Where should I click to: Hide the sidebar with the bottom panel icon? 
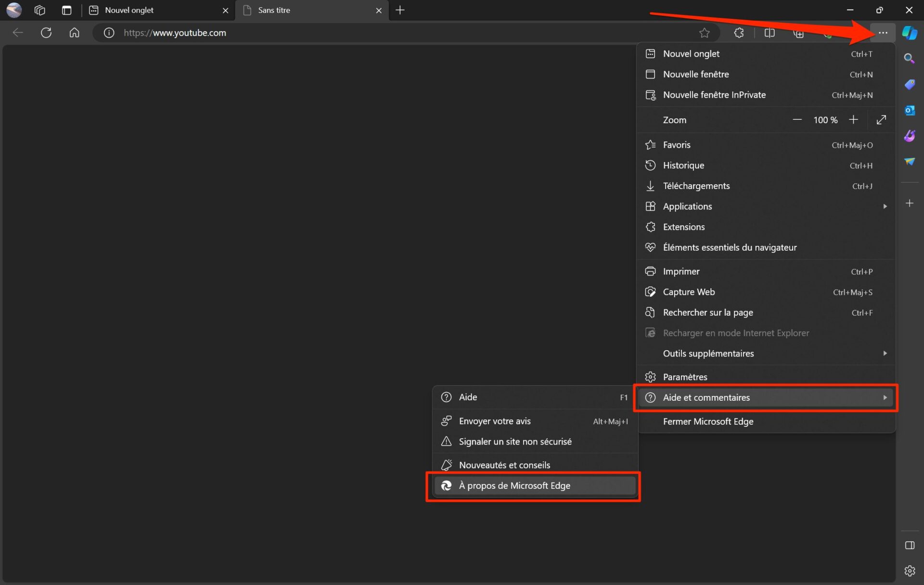(909, 545)
